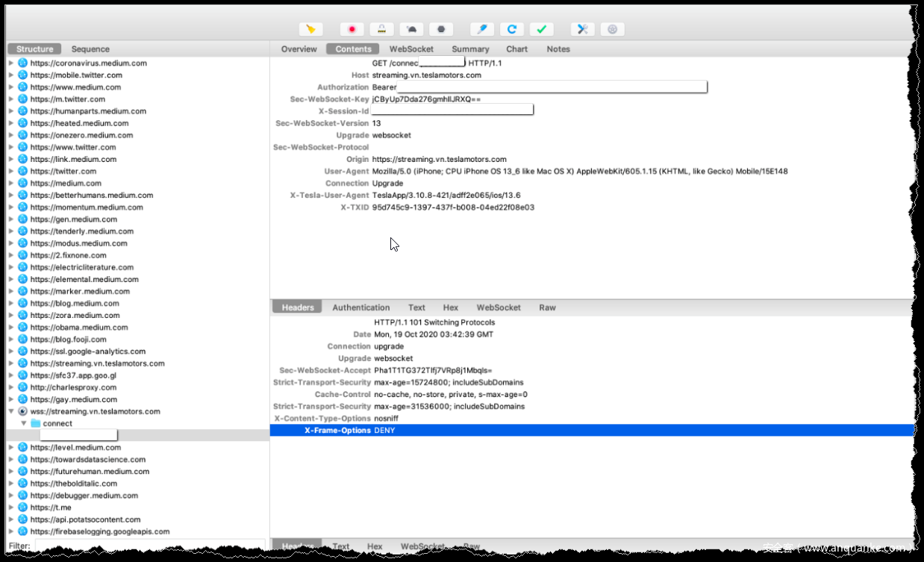This screenshot has width=924, height=562.
Task: Switch to the Sequence view
Action: point(90,49)
